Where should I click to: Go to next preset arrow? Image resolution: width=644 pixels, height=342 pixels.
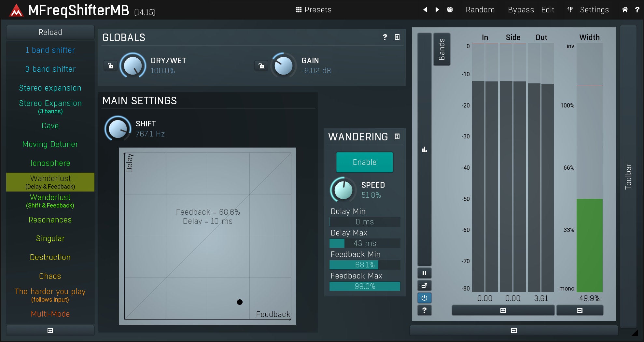click(437, 10)
